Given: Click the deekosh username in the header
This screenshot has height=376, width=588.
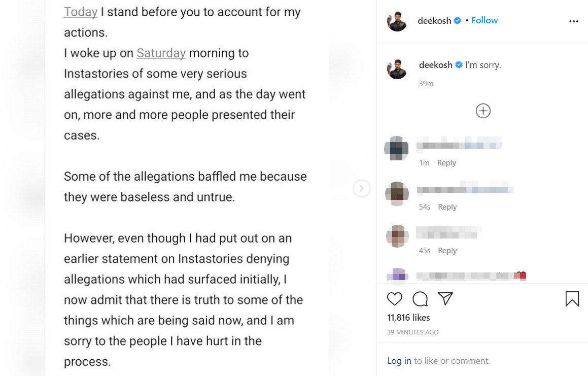Looking at the screenshot, I should (x=434, y=21).
